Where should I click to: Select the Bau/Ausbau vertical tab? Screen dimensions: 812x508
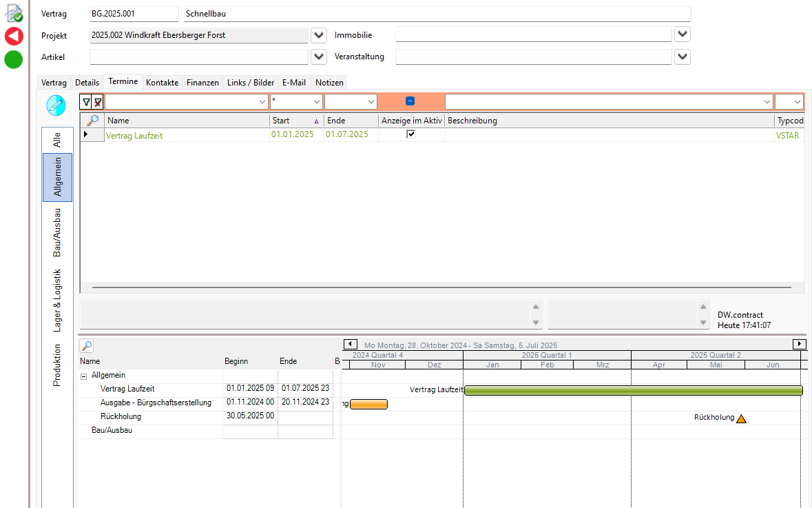pos(57,232)
